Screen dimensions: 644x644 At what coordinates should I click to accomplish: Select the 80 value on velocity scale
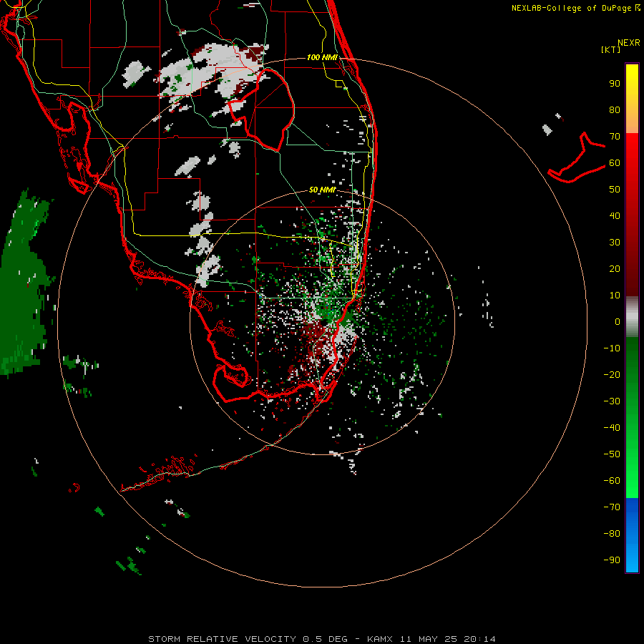tap(615, 110)
